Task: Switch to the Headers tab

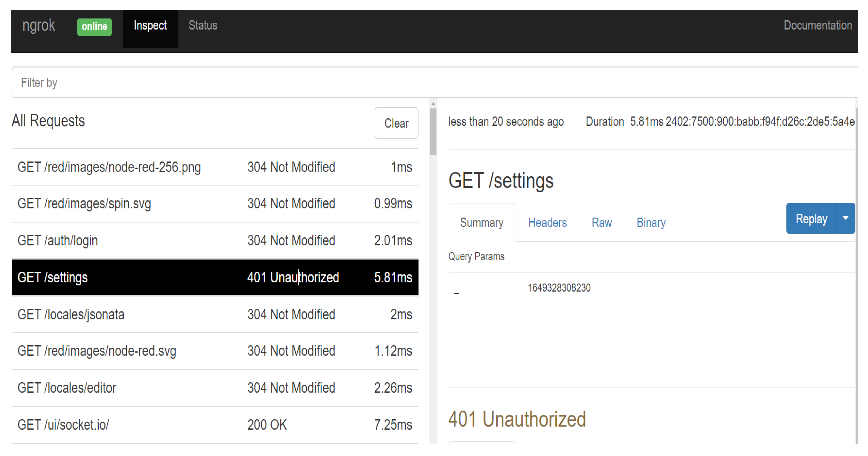Action: (547, 223)
